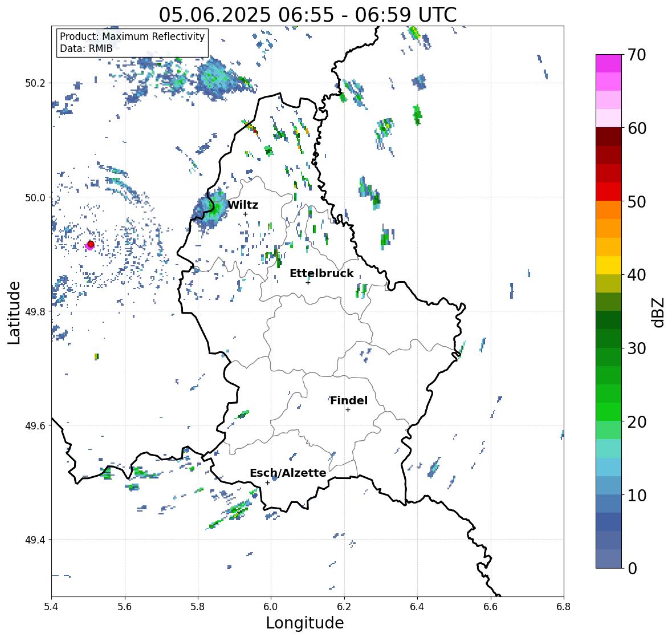
Task: Click the 5.8 longitude tick label
Action: coord(198,606)
